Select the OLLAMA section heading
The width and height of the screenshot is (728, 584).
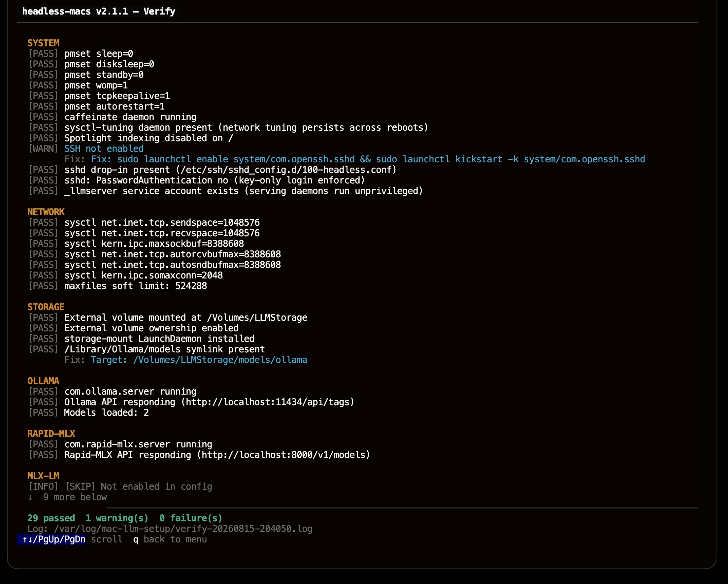tap(43, 381)
